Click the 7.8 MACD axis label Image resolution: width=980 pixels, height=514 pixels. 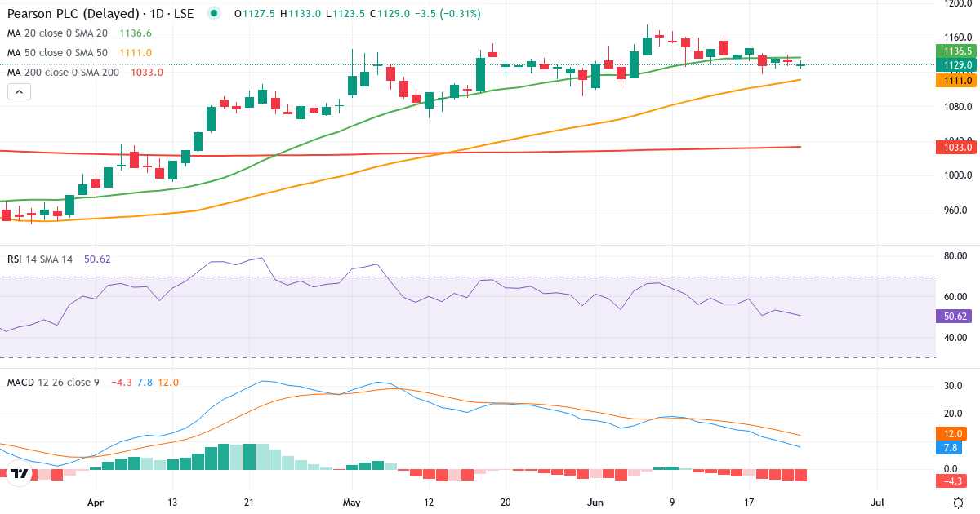950,448
